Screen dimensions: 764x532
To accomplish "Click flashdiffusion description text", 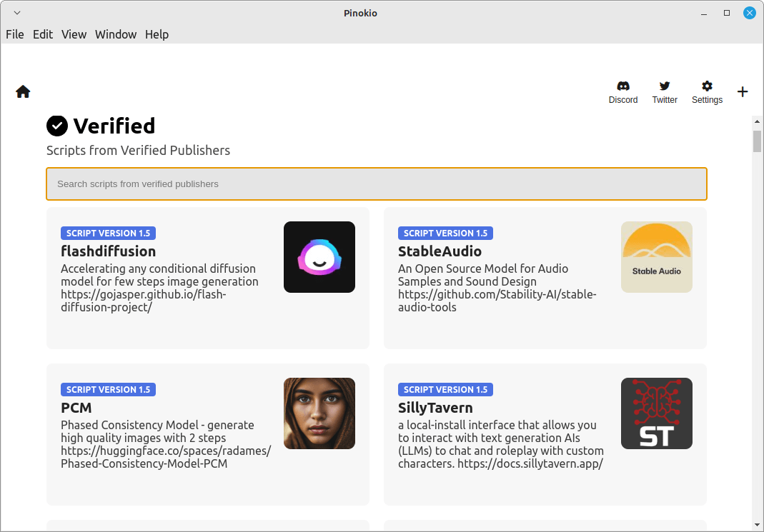I will coord(159,288).
